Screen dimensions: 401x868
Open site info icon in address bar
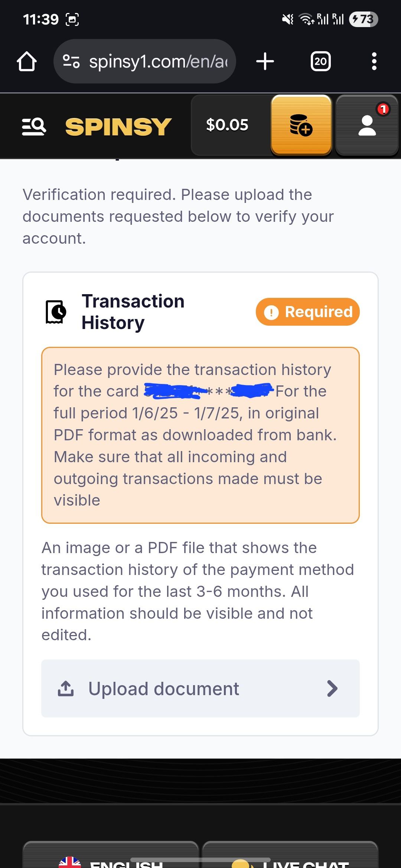click(x=71, y=61)
